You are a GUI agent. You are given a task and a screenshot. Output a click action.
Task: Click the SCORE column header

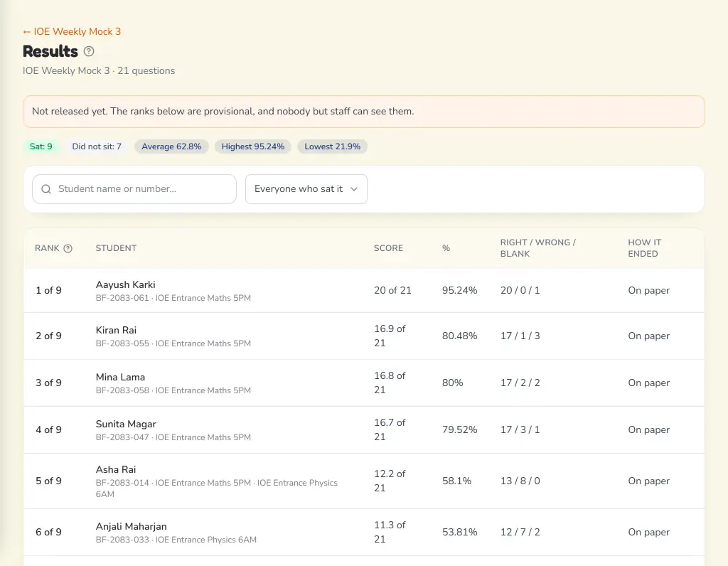click(x=388, y=248)
